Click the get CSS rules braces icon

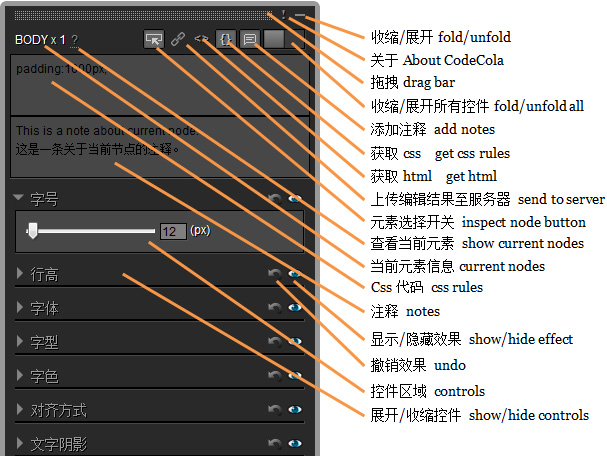(x=226, y=40)
